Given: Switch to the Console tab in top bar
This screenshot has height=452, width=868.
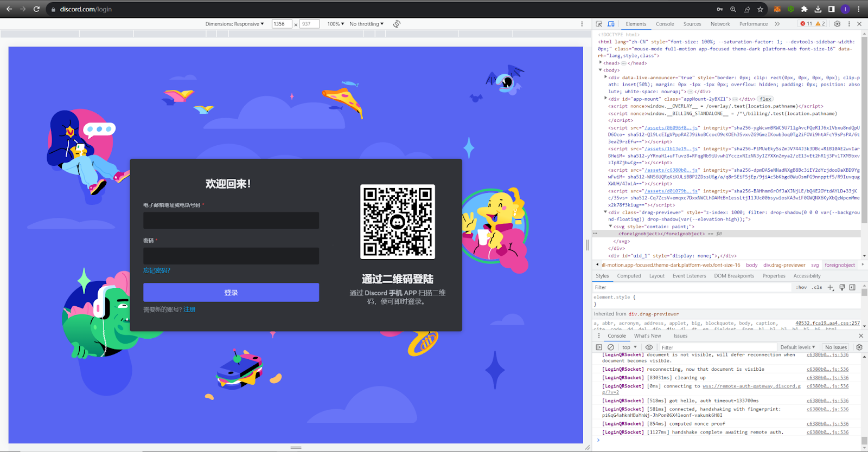Looking at the screenshot, I should [665, 24].
